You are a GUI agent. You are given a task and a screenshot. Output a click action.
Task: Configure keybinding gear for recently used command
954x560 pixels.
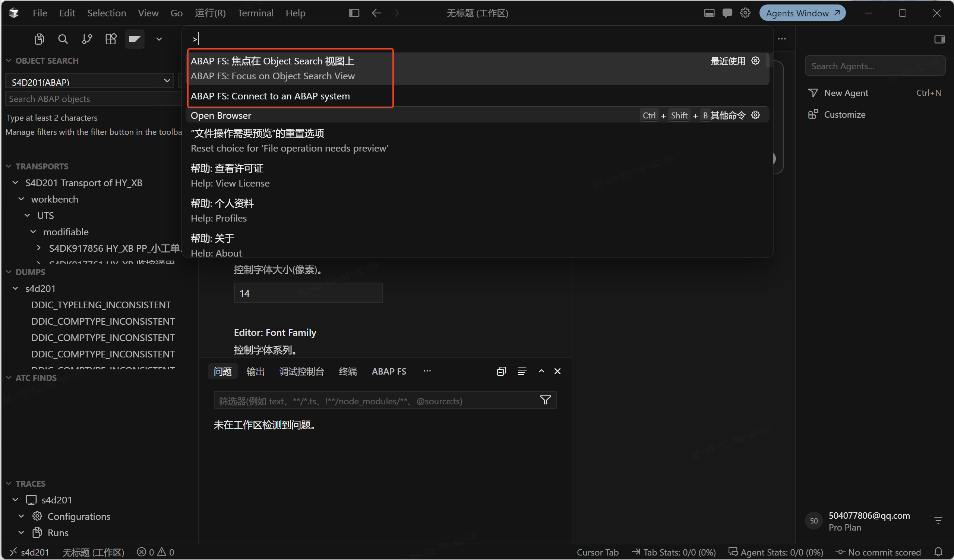(755, 61)
